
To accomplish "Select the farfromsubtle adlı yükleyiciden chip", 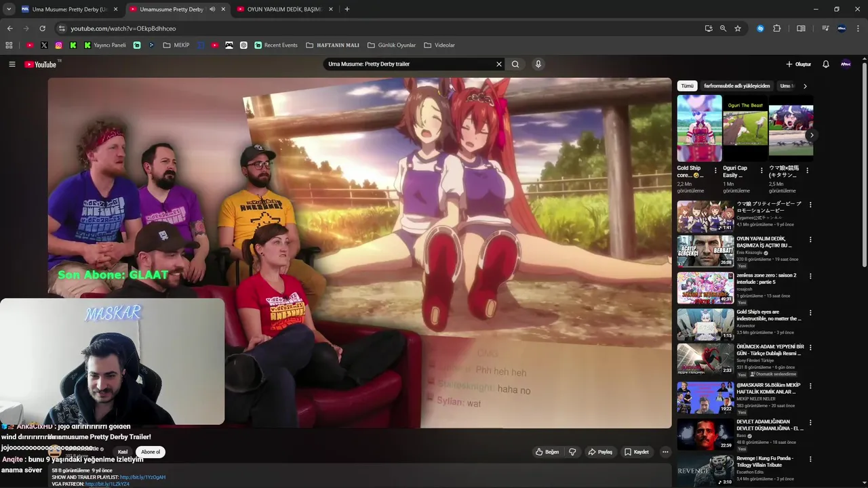I will (736, 86).
